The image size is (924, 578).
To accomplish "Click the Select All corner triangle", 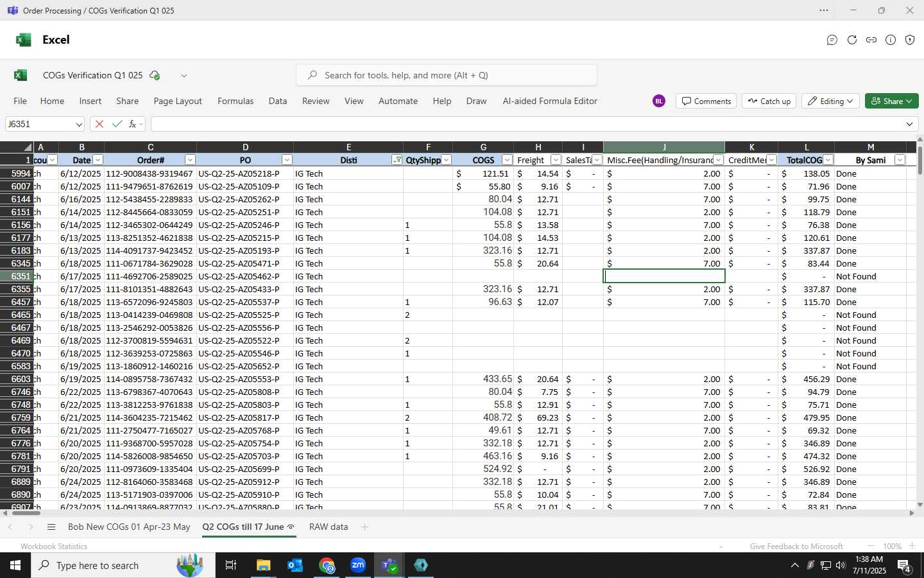I will [x=28, y=147].
